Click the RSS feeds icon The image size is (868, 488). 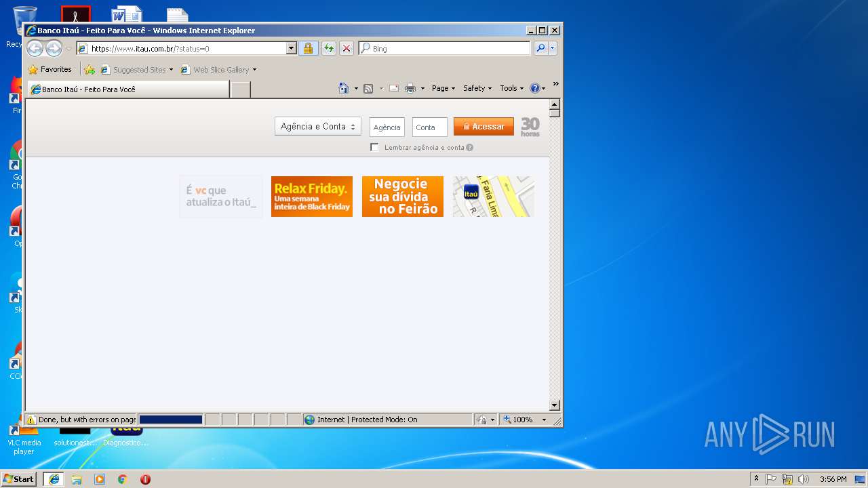(x=368, y=88)
